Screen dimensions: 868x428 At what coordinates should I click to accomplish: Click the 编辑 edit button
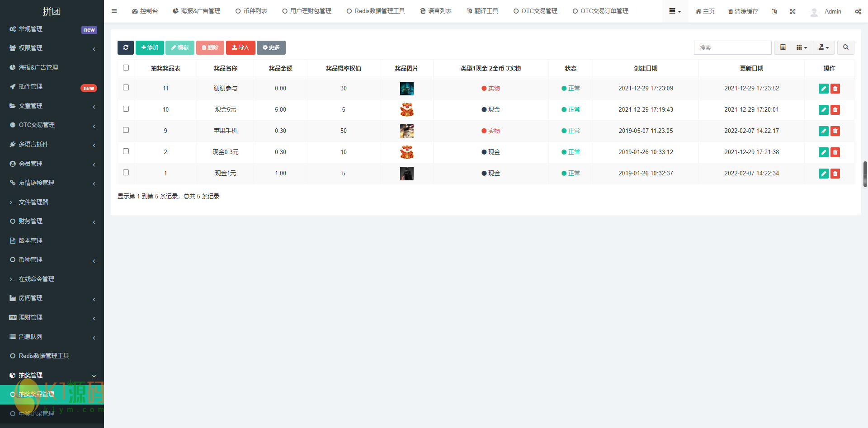tap(180, 47)
